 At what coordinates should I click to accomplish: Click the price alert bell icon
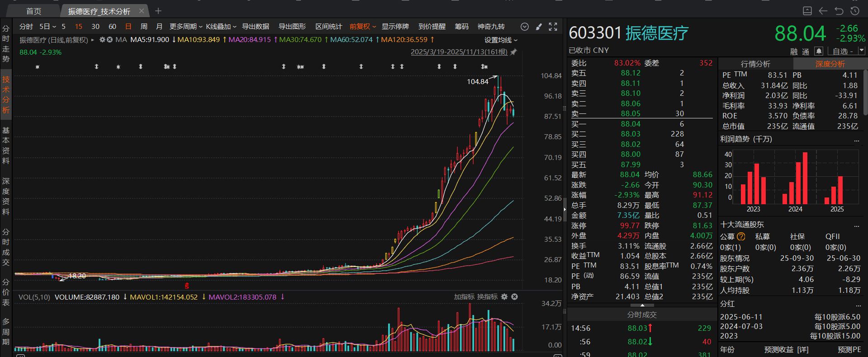pos(819,51)
